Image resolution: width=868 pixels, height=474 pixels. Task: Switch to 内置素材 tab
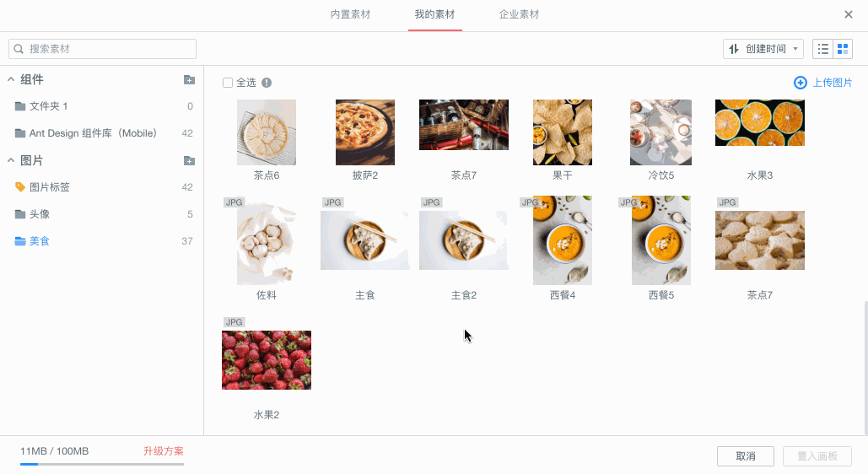click(x=350, y=14)
